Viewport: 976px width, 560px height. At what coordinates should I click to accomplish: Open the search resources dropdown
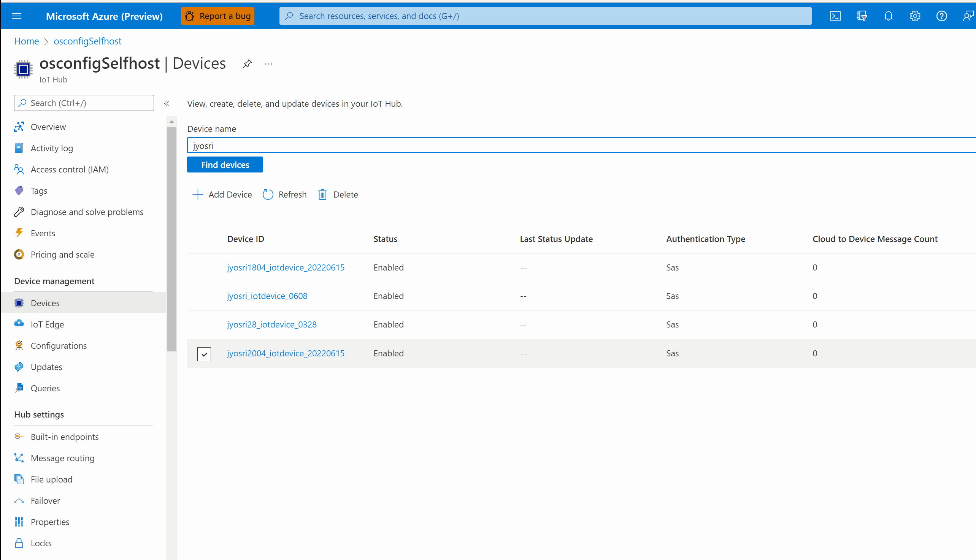tap(545, 16)
